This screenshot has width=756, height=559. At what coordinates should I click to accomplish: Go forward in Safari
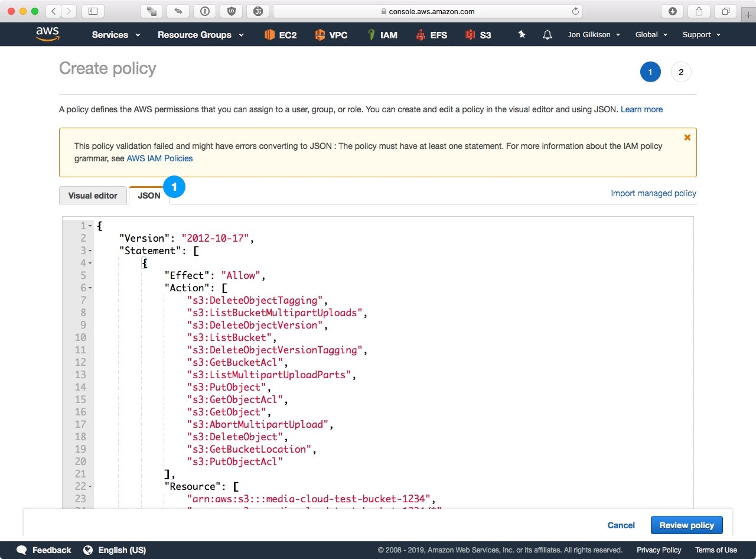tap(69, 11)
